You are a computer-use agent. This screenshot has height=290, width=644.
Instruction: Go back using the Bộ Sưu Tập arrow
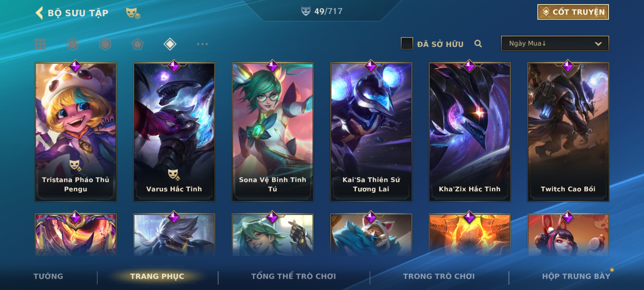pyautogui.click(x=39, y=13)
